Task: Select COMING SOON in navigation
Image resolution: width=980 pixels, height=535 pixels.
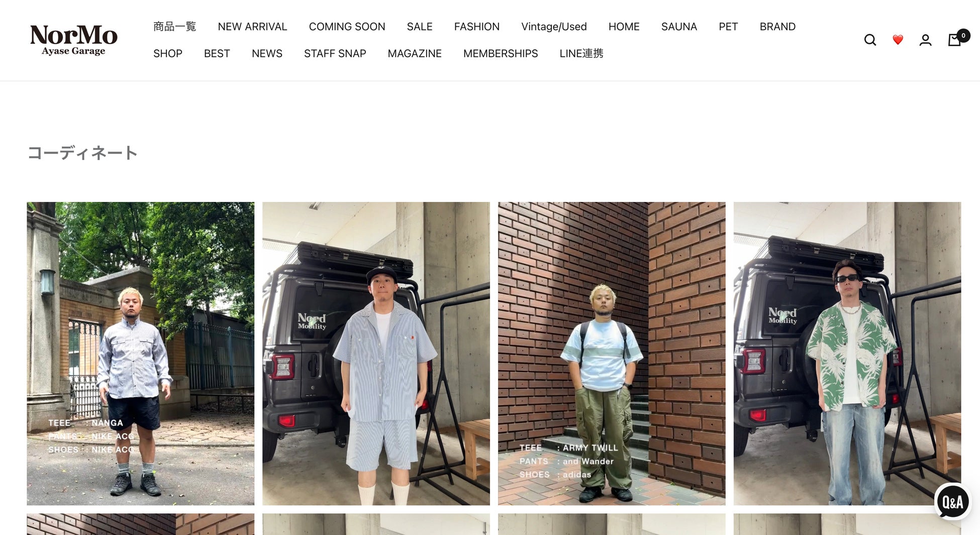Action: tap(347, 27)
